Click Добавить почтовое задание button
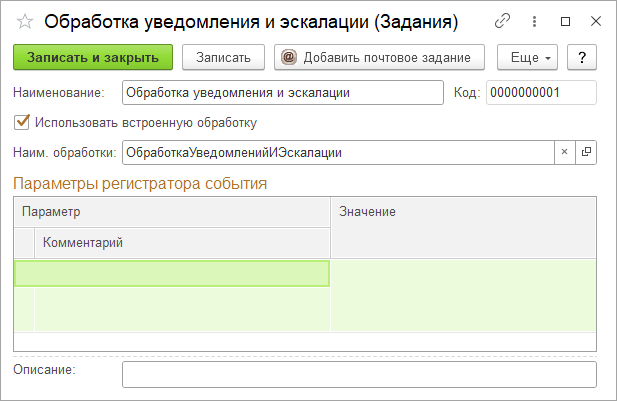This screenshot has height=401, width=617. 379,57
